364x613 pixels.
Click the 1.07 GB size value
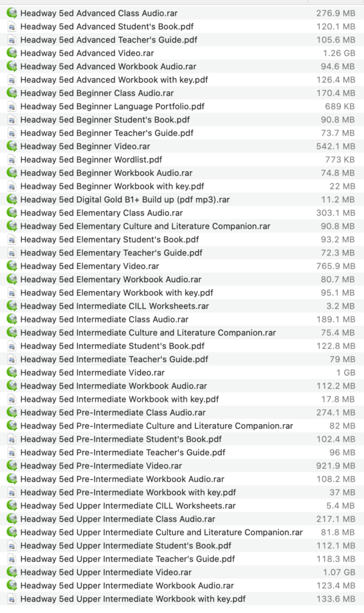coord(339,572)
